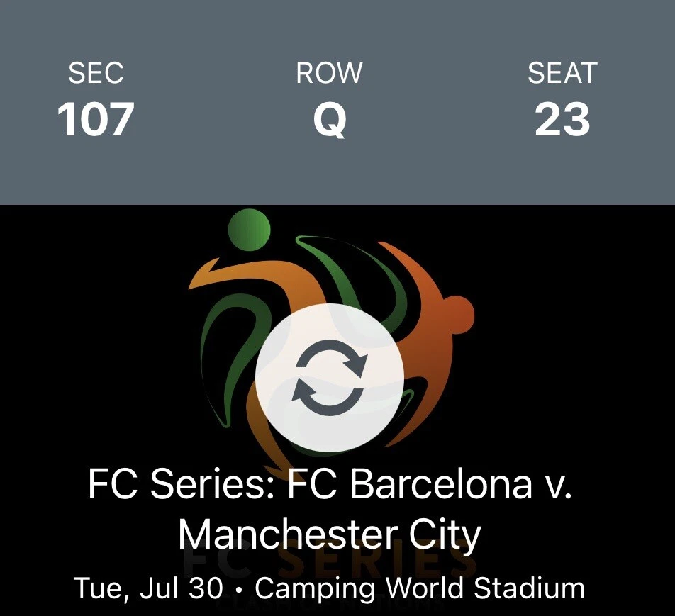The width and height of the screenshot is (675, 616).
Task: Tap the gray header between ROW and SEAT
Action: (447, 99)
